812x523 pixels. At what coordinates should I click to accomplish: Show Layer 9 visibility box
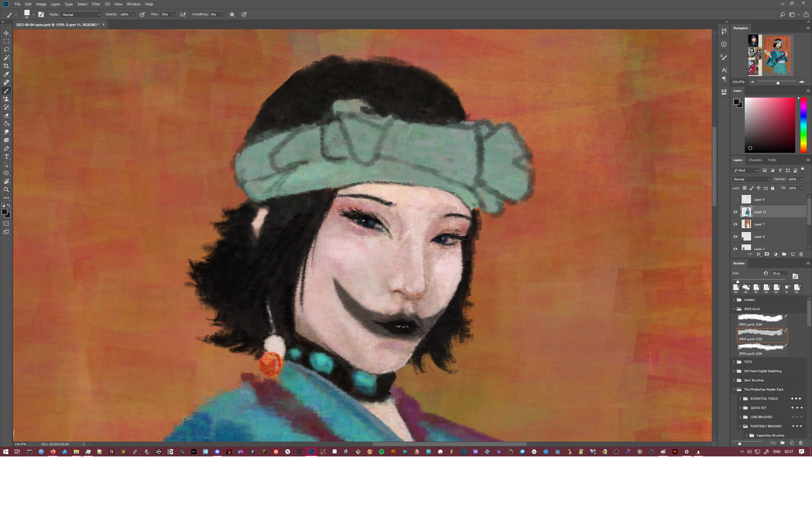pyautogui.click(x=735, y=199)
